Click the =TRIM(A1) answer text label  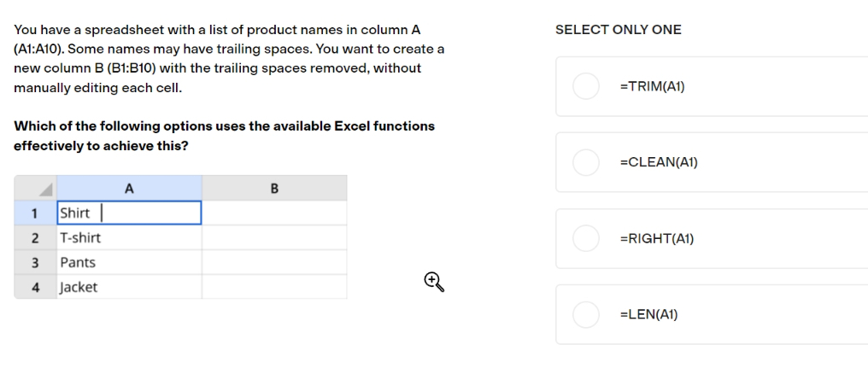[x=652, y=86]
